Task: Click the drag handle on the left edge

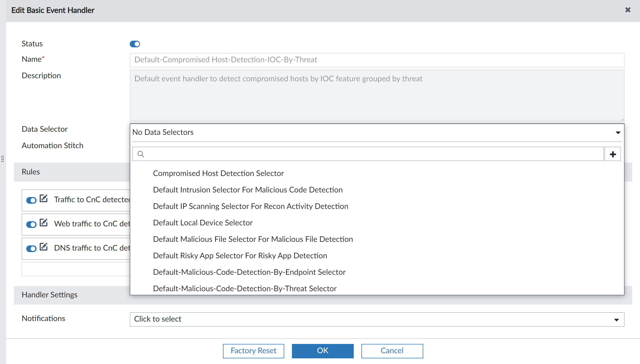Action: pos(3,159)
